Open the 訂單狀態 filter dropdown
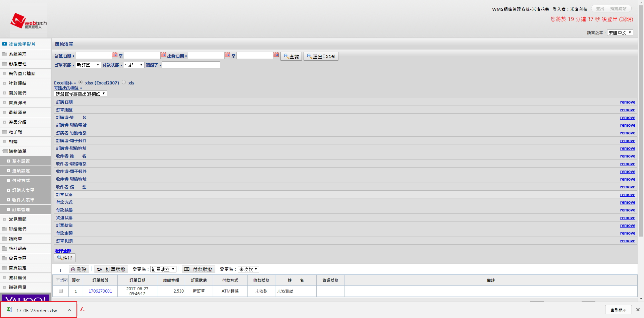Image resolution: width=644 pixels, height=318 pixels. pos(88,65)
